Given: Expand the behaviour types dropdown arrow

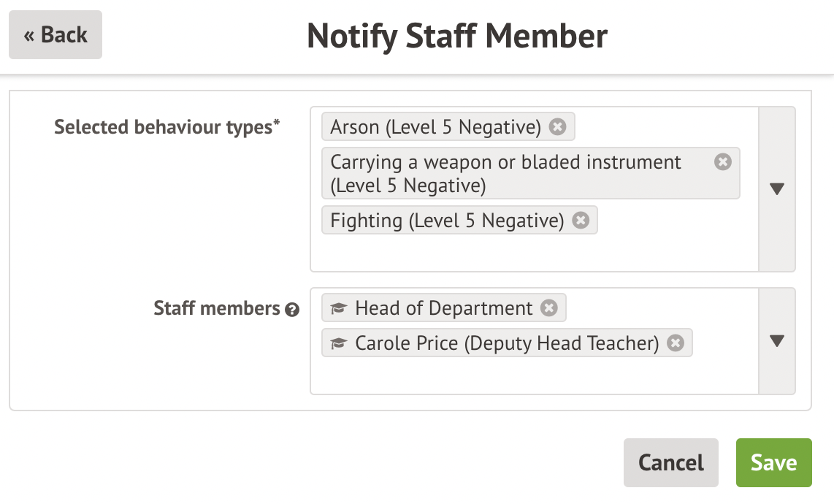Looking at the screenshot, I should (777, 189).
